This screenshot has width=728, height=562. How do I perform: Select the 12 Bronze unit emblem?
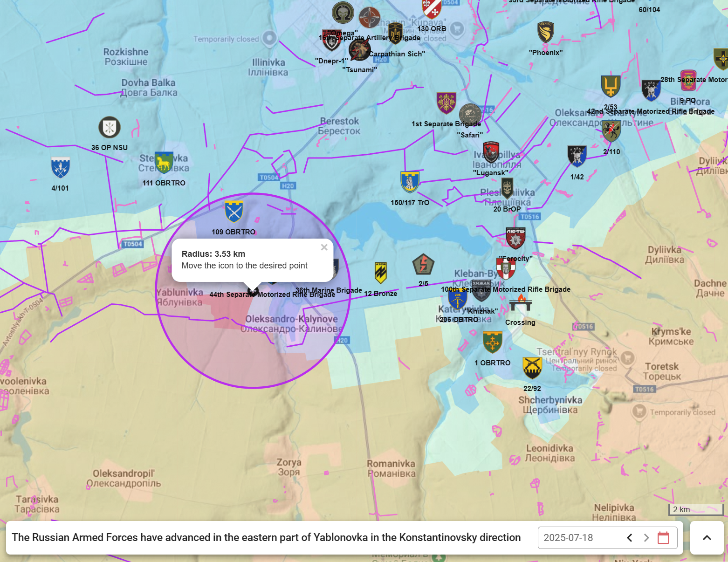coord(381,273)
